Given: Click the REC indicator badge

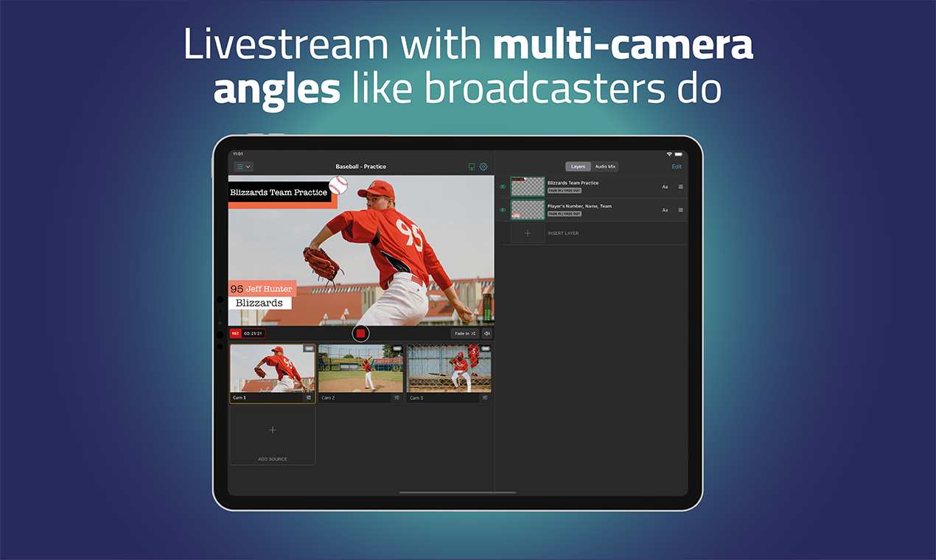Looking at the screenshot, I should (236, 334).
